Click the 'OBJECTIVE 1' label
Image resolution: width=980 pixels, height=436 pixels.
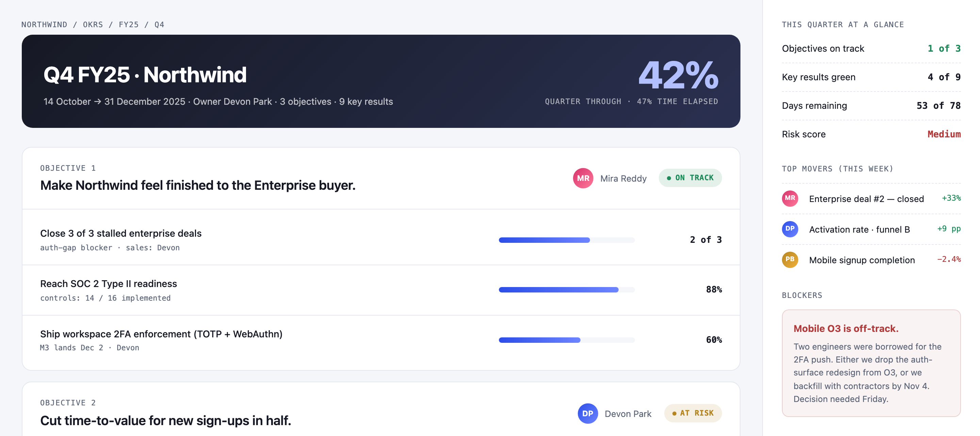(68, 168)
